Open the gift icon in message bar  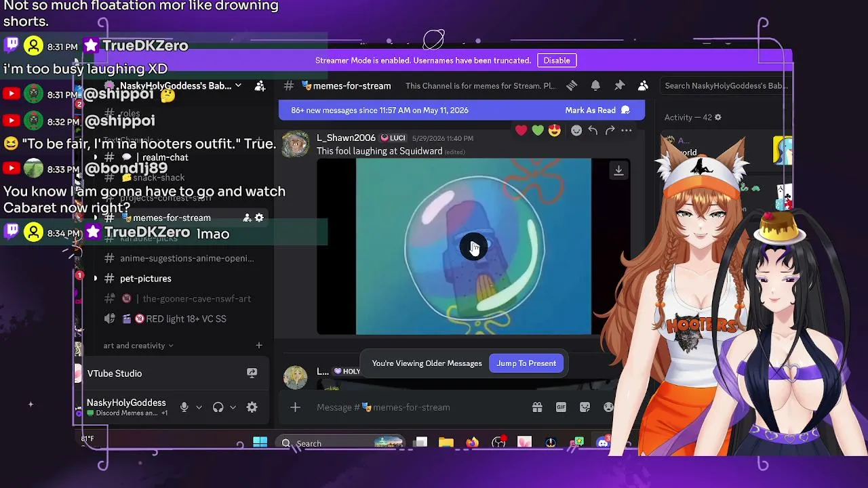tap(537, 407)
